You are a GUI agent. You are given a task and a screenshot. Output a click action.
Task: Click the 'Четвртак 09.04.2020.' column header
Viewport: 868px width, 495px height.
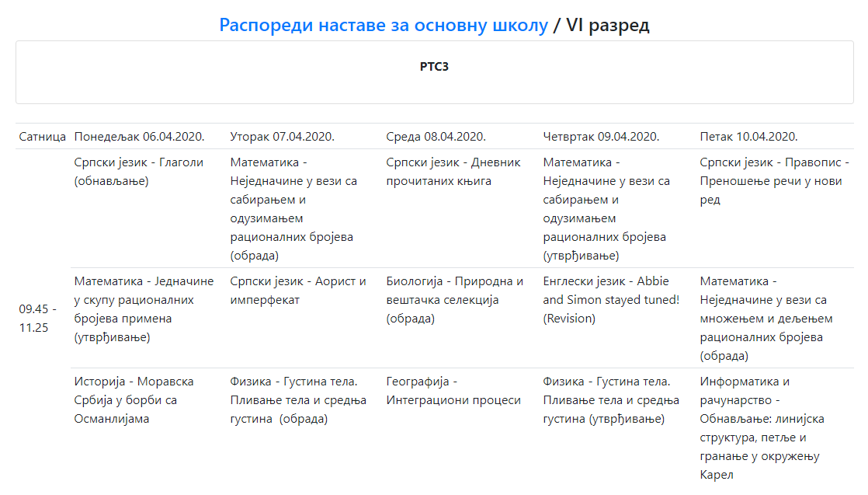[600, 137]
